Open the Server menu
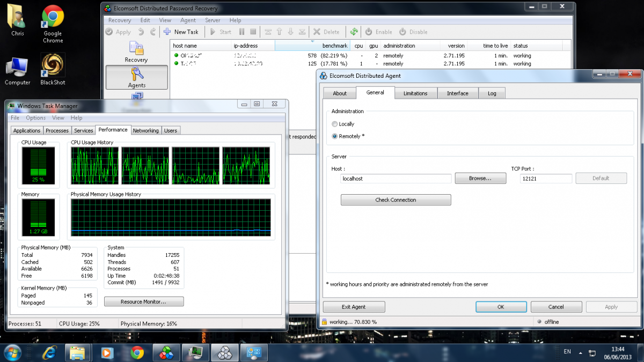 tap(213, 20)
